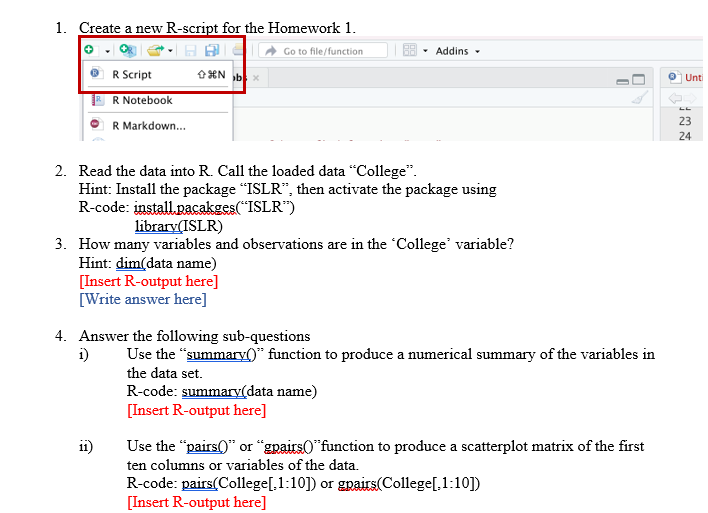Maximize the console pane
The image size is (708, 513).
pos(638,80)
